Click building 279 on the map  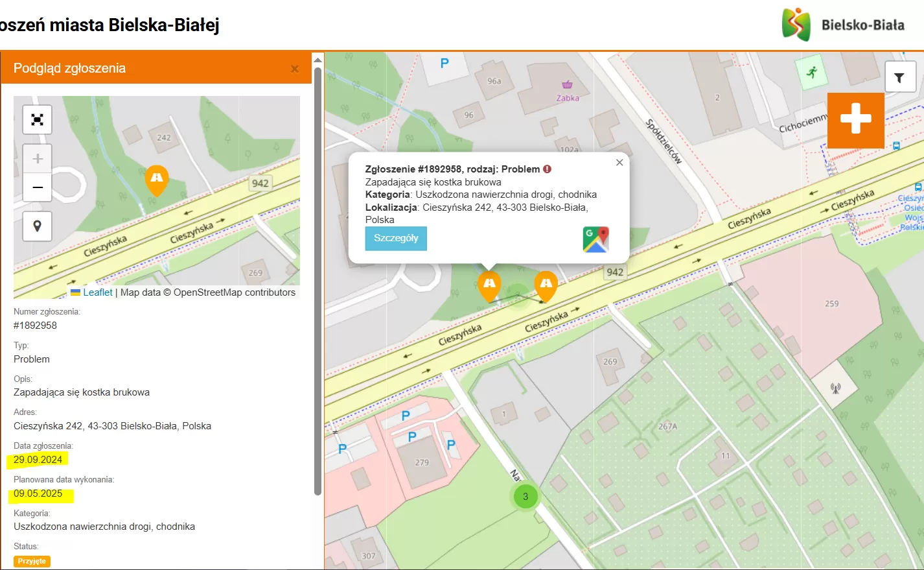click(422, 462)
